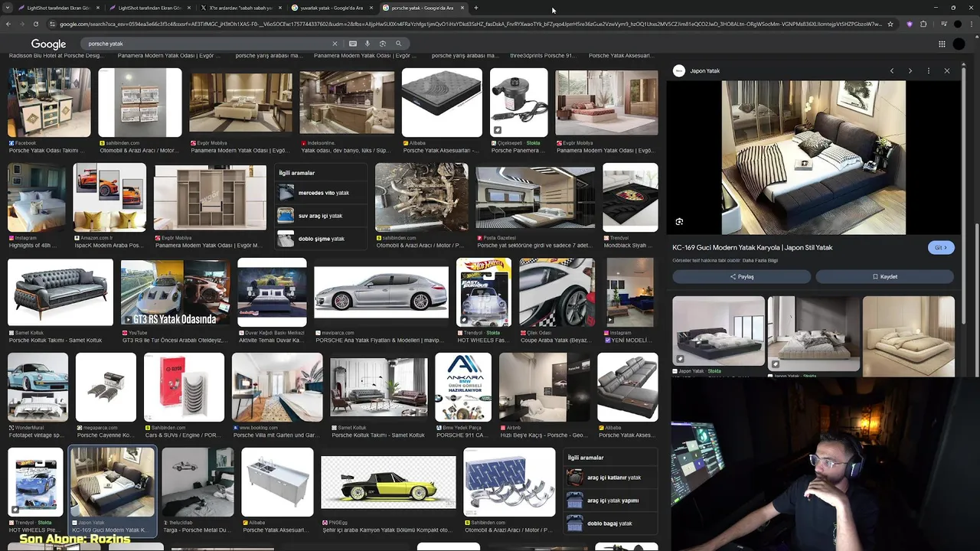Select the porsche yatak Google tab

[422, 8]
